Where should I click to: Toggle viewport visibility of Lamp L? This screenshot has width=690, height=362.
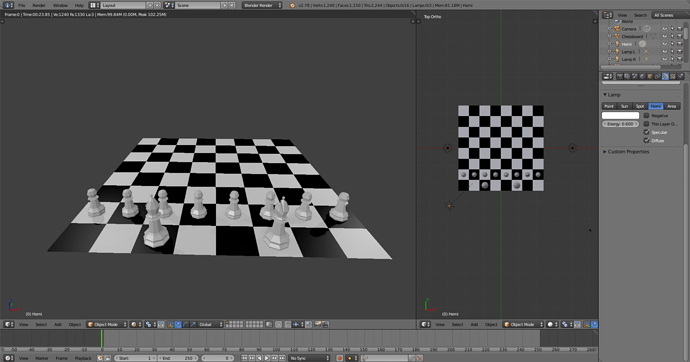pos(665,51)
